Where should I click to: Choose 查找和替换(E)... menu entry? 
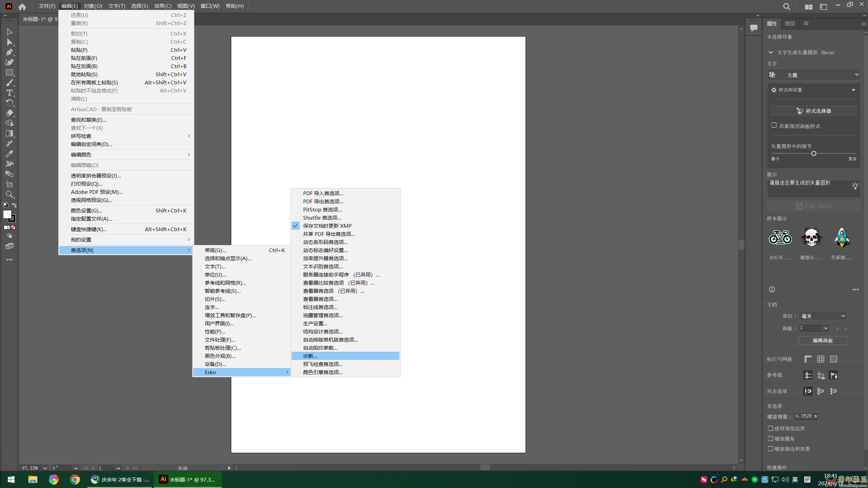(x=126, y=120)
